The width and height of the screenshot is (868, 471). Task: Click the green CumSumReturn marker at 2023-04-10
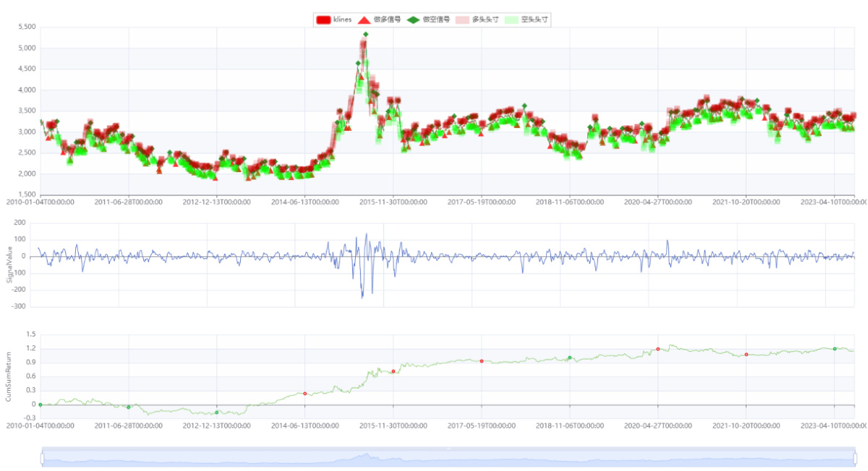pos(835,349)
